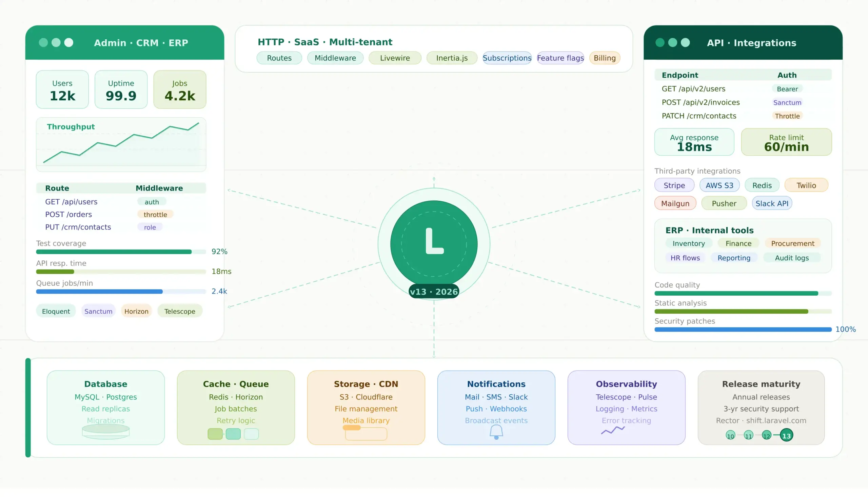Click the Test coverage progress bar
868x497 pixels.
(x=121, y=252)
